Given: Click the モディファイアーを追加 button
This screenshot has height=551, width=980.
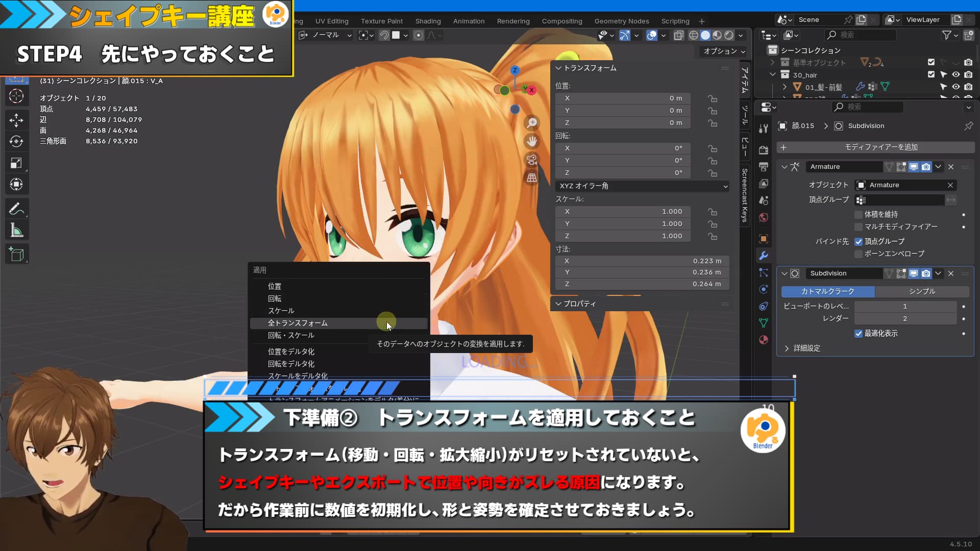Looking at the screenshot, I should [875, 147].
